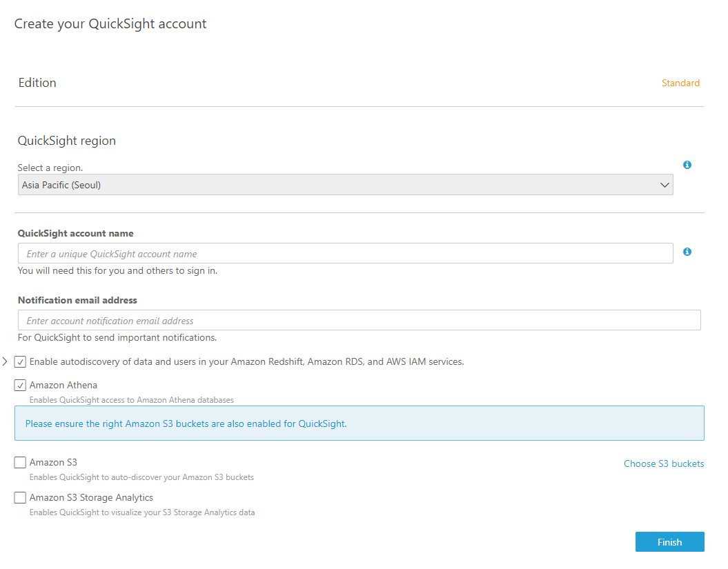
Task: Disable the Amazon Athena checkbox
Action: pos(20,386)
